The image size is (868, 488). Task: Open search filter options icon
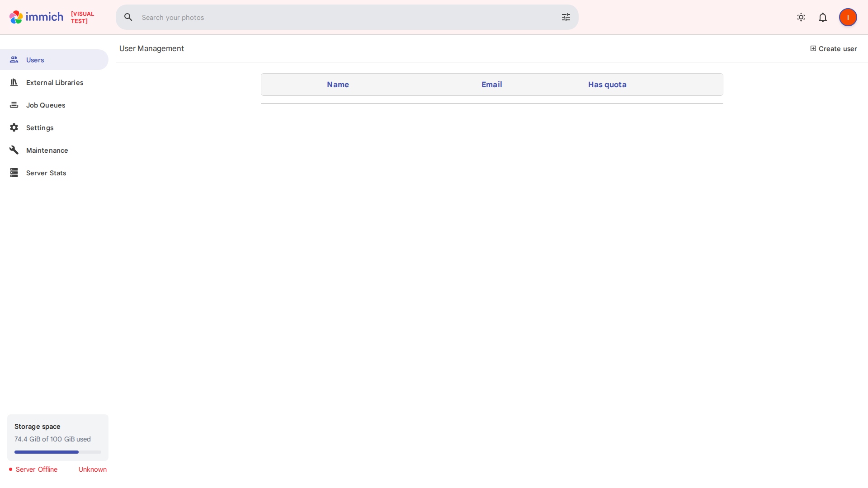coord(566,17)
